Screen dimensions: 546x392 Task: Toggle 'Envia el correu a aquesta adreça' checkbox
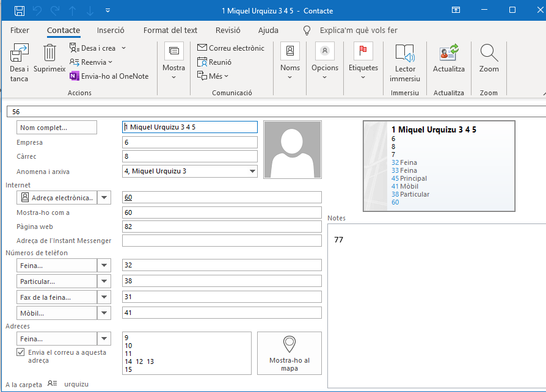(x=21, y=352)
